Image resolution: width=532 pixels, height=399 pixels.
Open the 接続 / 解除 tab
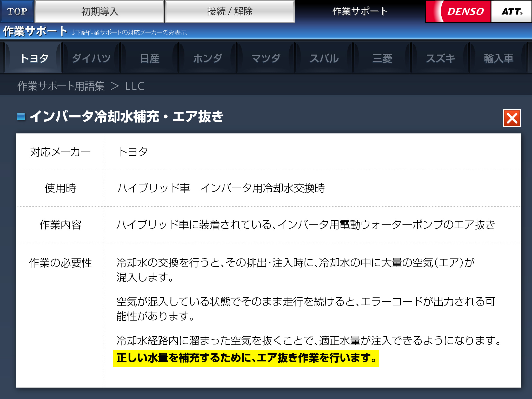(230, 11)
